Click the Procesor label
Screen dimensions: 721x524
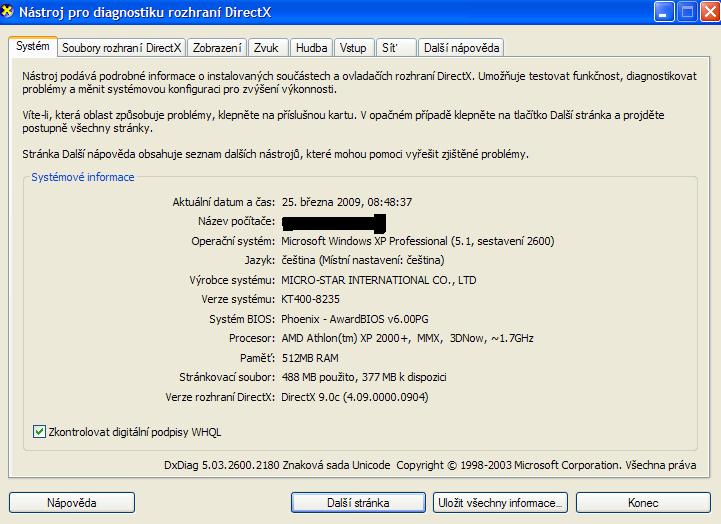pyautogui.click(x=252, y=338)
